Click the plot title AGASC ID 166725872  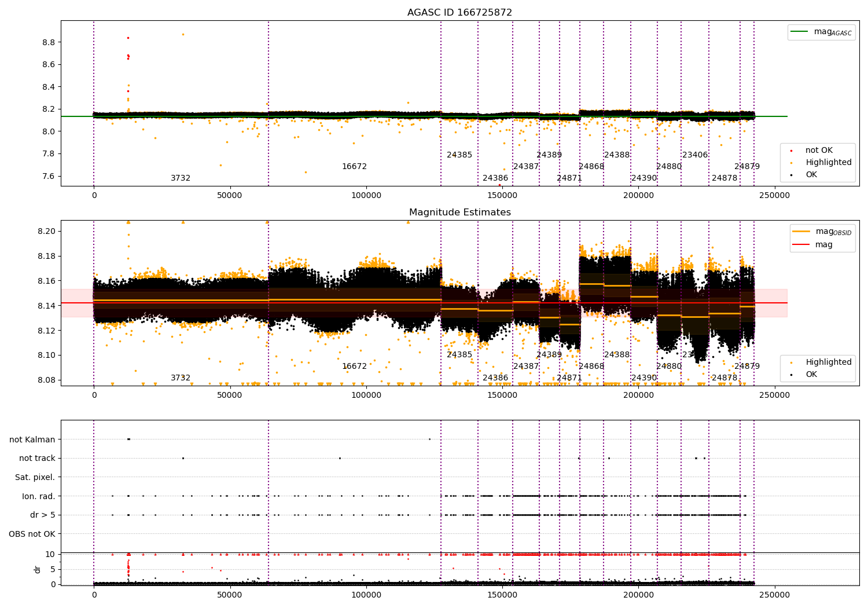(459, 13)
